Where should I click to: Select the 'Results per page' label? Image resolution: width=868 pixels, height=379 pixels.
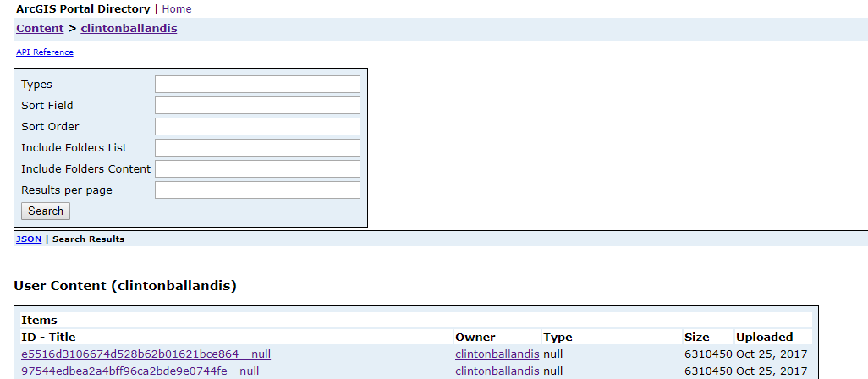(67, 189)
